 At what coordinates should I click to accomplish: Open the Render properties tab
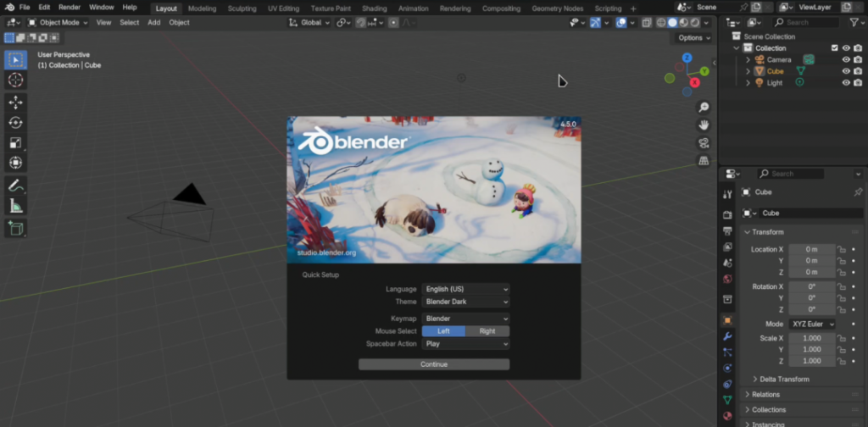coord(727,214)
